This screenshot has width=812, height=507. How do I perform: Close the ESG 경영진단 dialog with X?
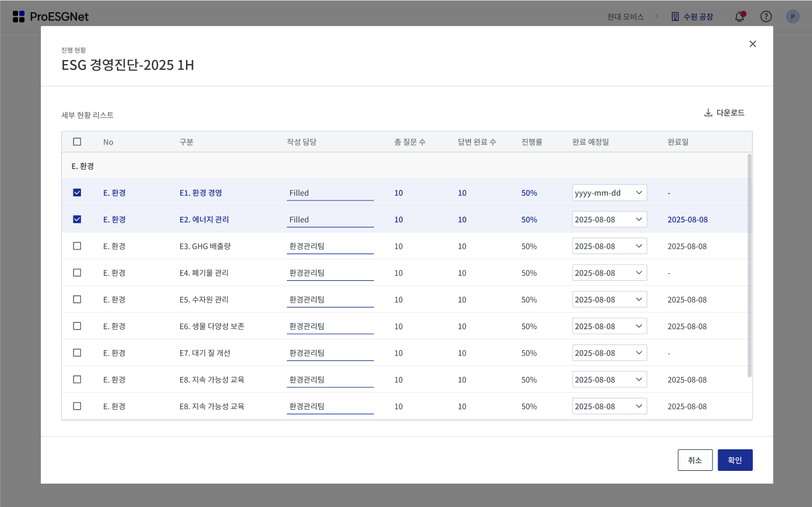[x=753, y=44]
